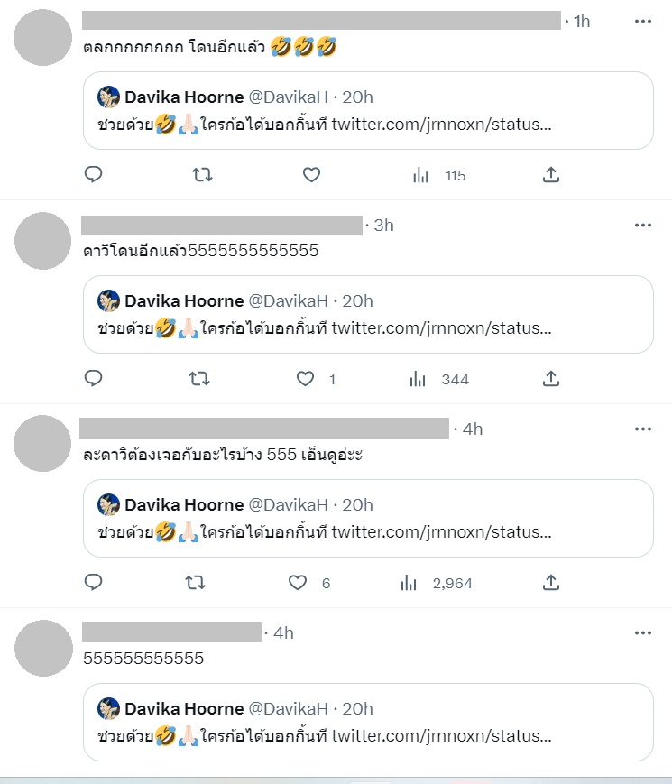View analytics for the 115-view tweet
This screenshot has width=672, height=784.
pyautogui.click(x=421, y=175)
